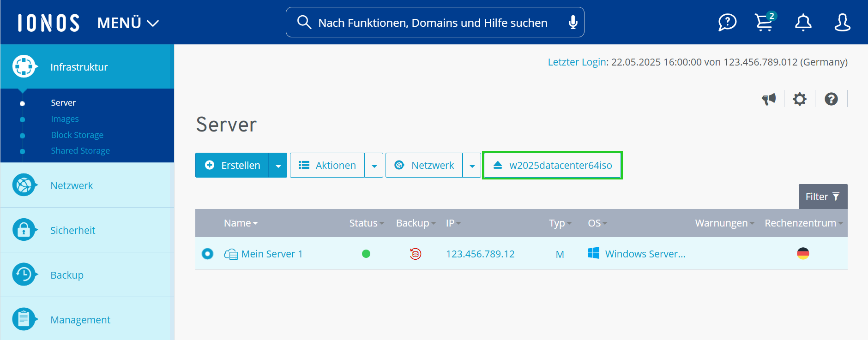Screen dimensions: 868x340
Task: Sort by Warnungen column
Action: point(725,223)
